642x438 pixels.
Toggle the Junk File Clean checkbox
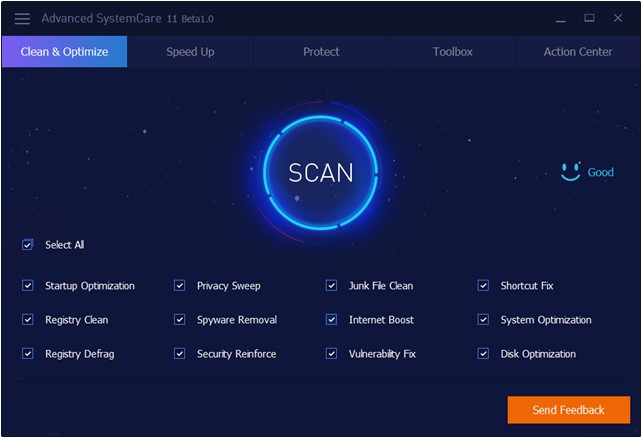(331, 285)
